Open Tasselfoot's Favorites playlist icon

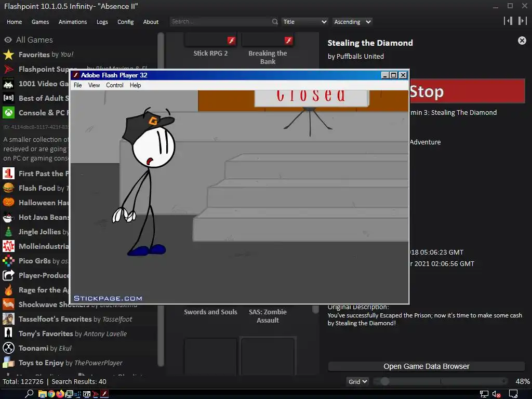(8, 319)
